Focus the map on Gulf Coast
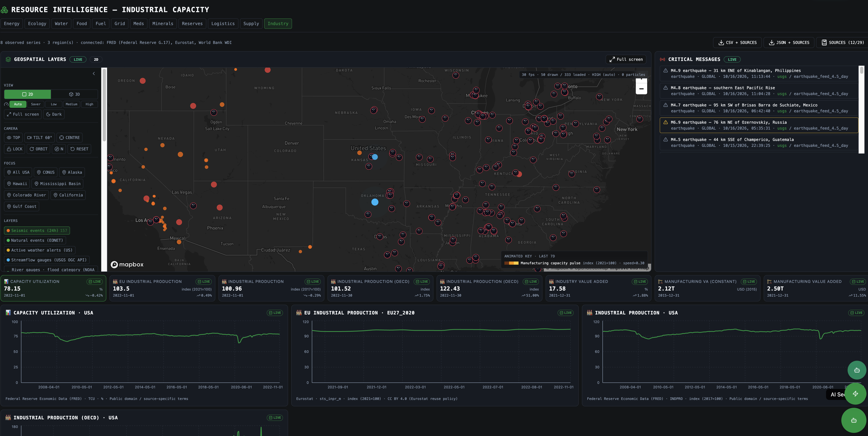 (22, 207)
